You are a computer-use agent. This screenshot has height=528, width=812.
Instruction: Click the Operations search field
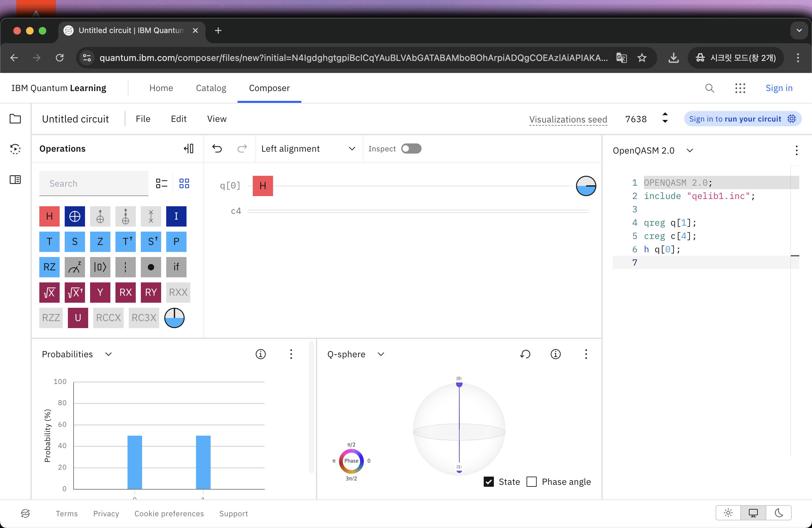coord(94,183)
